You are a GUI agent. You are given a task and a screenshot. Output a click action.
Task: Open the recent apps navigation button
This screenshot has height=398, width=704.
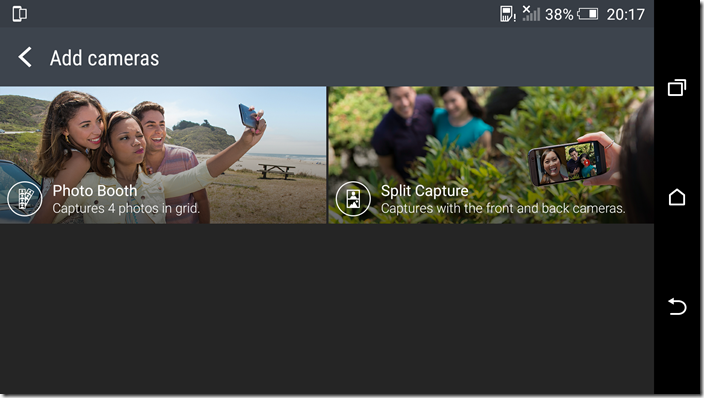[677, 87]
